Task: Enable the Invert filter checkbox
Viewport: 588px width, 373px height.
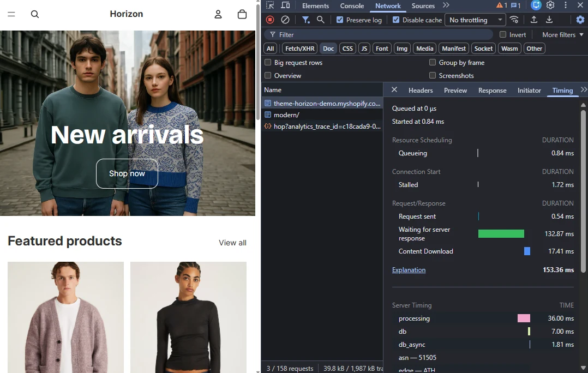Action: [x=503, y=34]
